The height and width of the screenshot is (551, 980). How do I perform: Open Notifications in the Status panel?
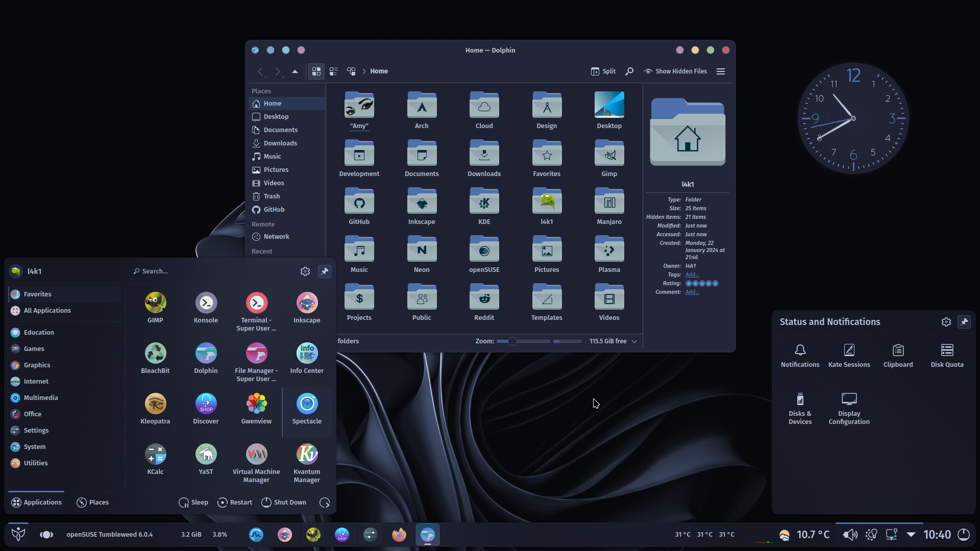pyautogui.click(x=800, y=356)
